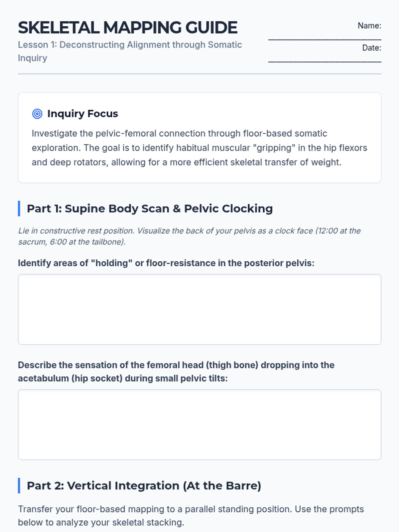Focus the femoral head sensation answer box
399x532 pixels.
(199, 425)
